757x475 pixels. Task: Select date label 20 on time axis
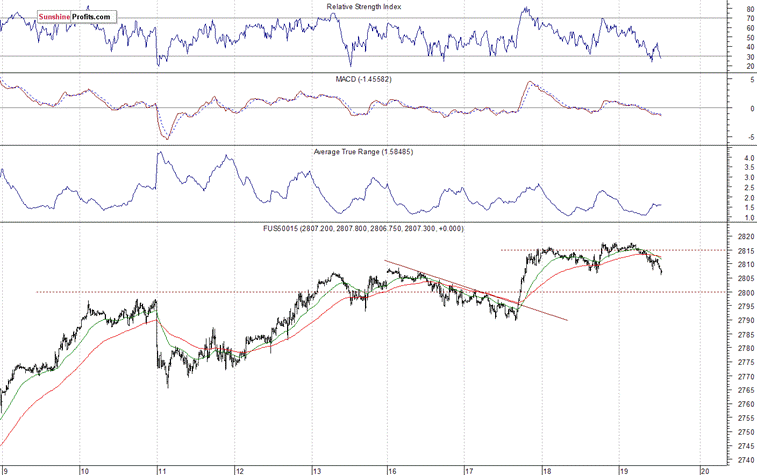click(x=704, y=468)
